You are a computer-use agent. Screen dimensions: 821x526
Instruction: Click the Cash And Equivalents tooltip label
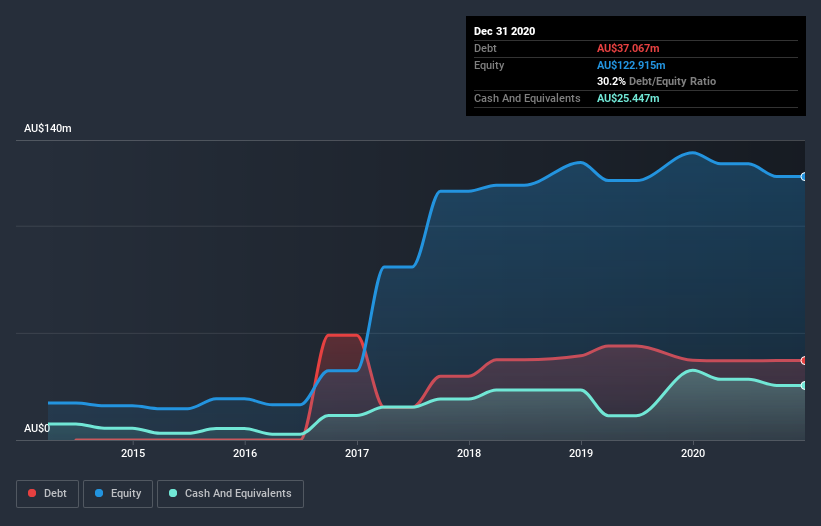coord(527,98)
